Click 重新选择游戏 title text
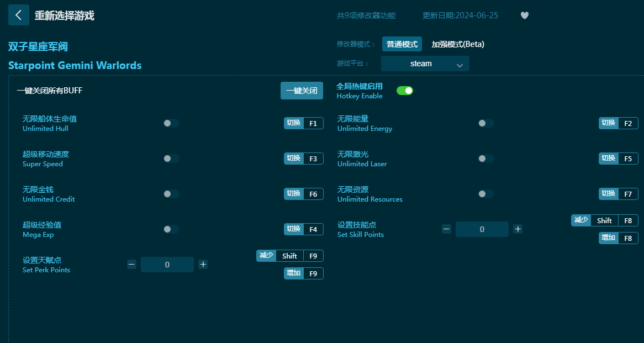 pyautogui.click(x=65, y=15)
